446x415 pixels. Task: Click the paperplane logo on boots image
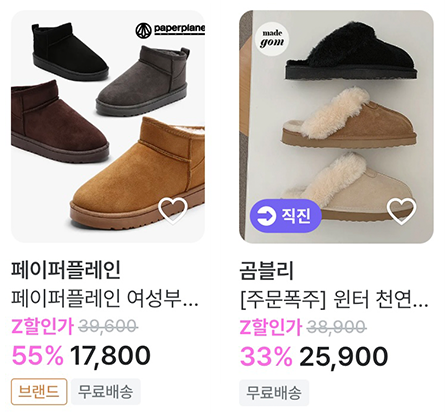[x=170, y=30]
